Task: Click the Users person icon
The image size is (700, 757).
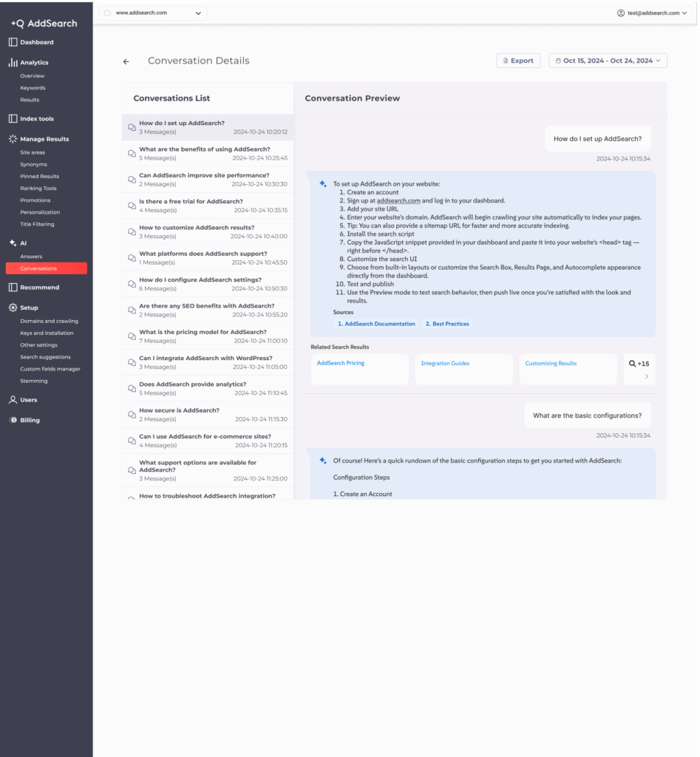Action: coord(13,400)
